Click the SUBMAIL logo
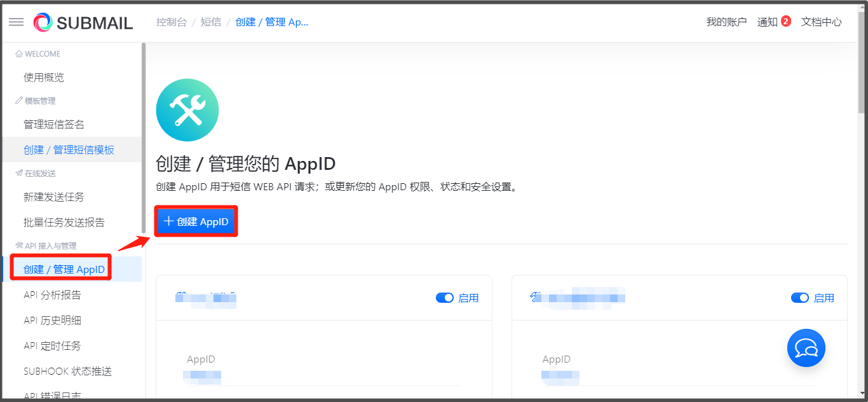The image size is (868, 402). tap(83, 23)
